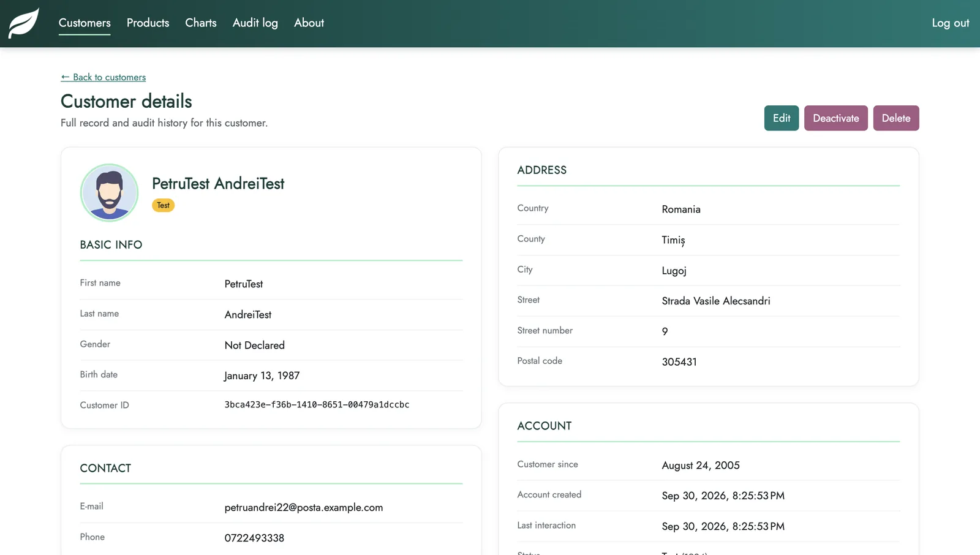Image resolution: width=980 pixels, height=555 pixels.
Task: Click the street number value 9
Action: tap(665, 331)
